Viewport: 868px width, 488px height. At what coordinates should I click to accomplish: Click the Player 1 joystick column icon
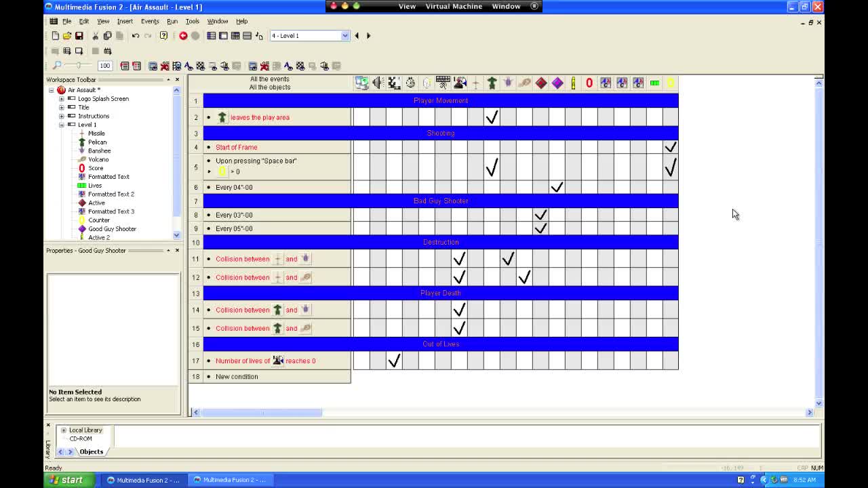[459, 83]
